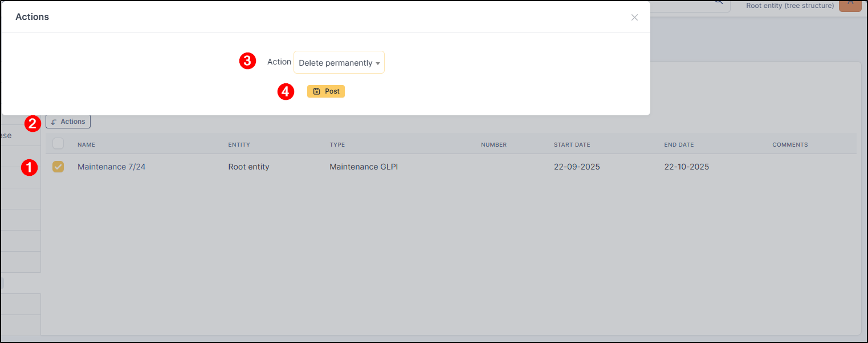The height and width of the screenshot is (343, 868).
Task: Open the user avatar menu
Action: click(850, 5)
